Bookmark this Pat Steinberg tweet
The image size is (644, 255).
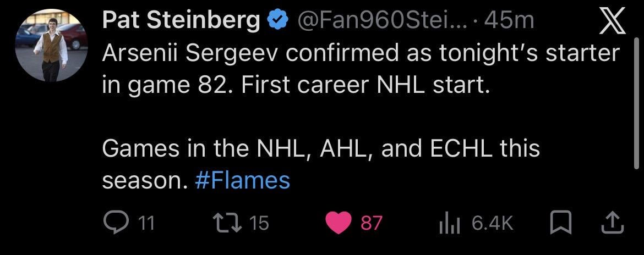tap(560, 223)
